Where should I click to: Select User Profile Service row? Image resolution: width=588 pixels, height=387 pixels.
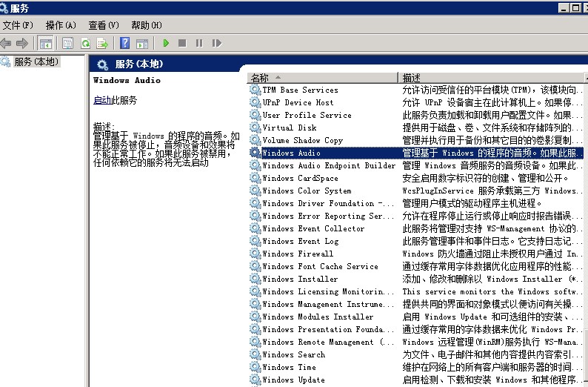point(415,115)
